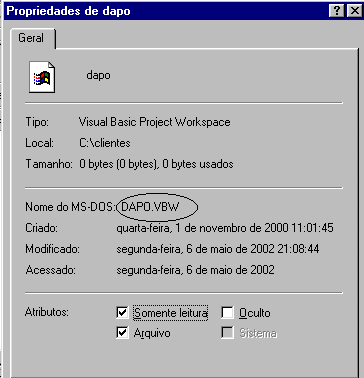
Task: Click the Modificado timestamp ending 21:08:44
Action: pyautogui.click(x=218, y=249)
